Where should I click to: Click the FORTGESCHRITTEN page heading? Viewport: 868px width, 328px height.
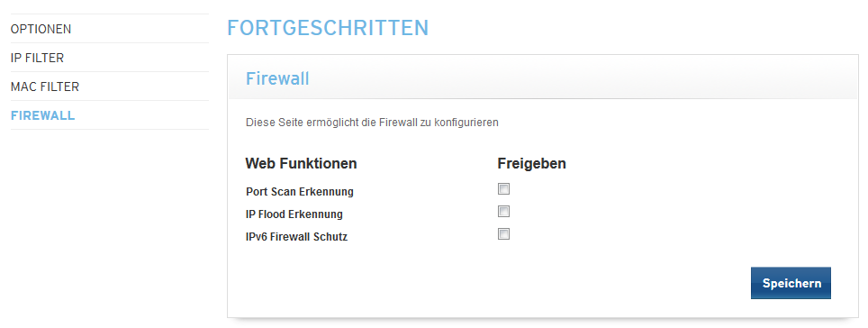[x=328, y=28]
